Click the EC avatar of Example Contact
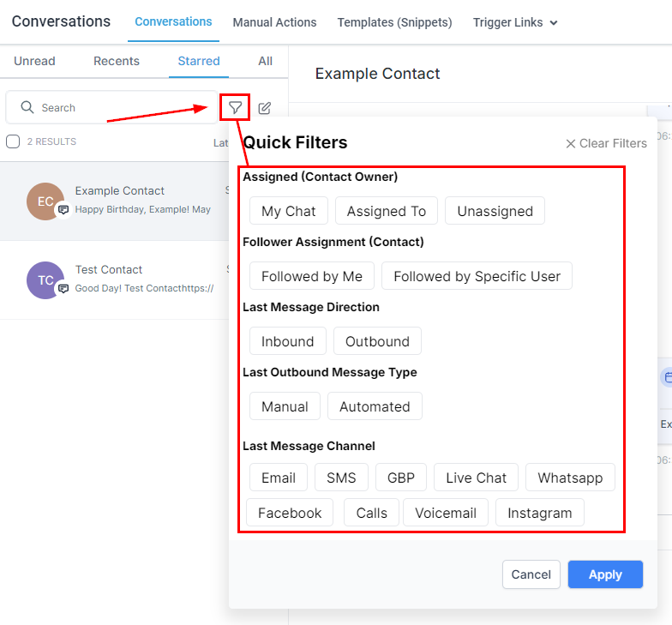Viewport: 672px width, 625px height. tap(45, 201)
